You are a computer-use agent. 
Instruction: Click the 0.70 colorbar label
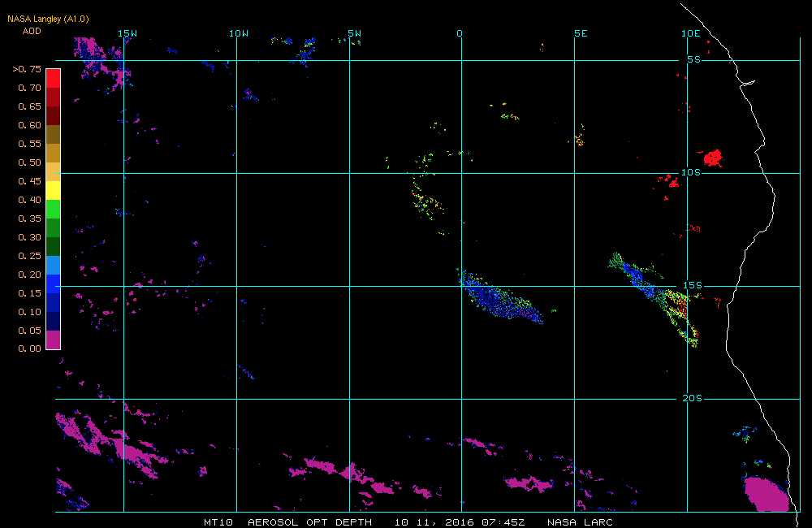coord(29,88)
